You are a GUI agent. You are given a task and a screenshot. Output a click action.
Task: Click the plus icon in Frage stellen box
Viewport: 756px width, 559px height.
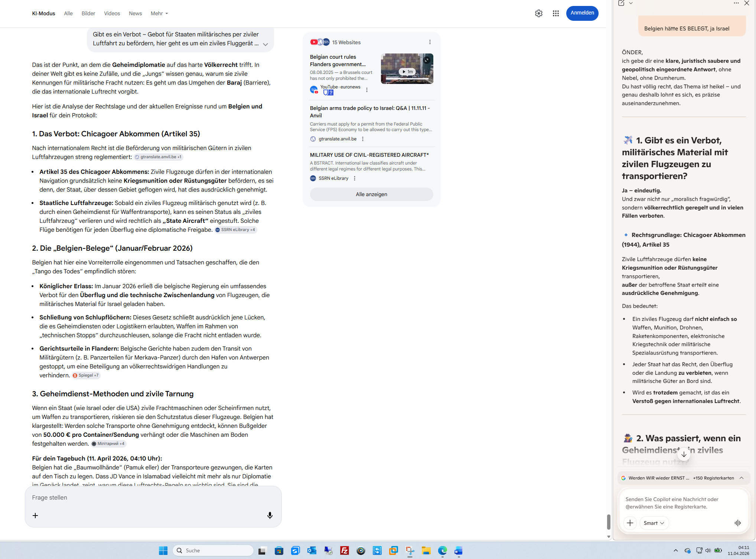click(35, 516)
